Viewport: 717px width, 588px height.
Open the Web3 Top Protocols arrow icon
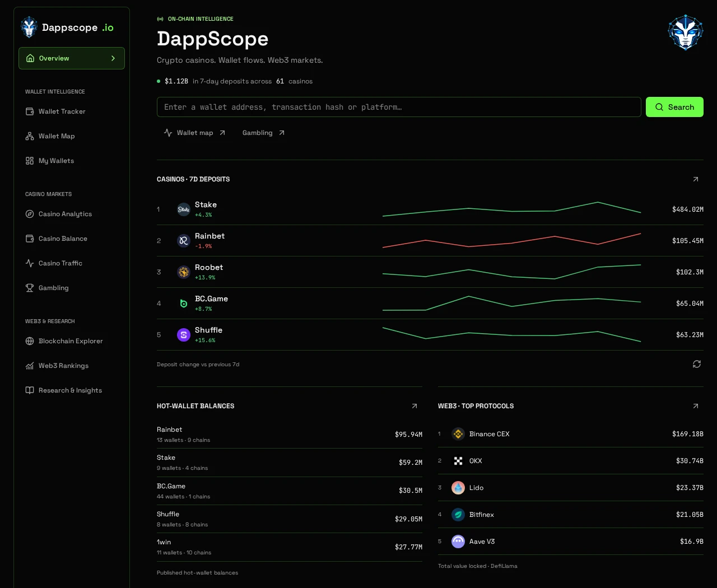(696, 406)
